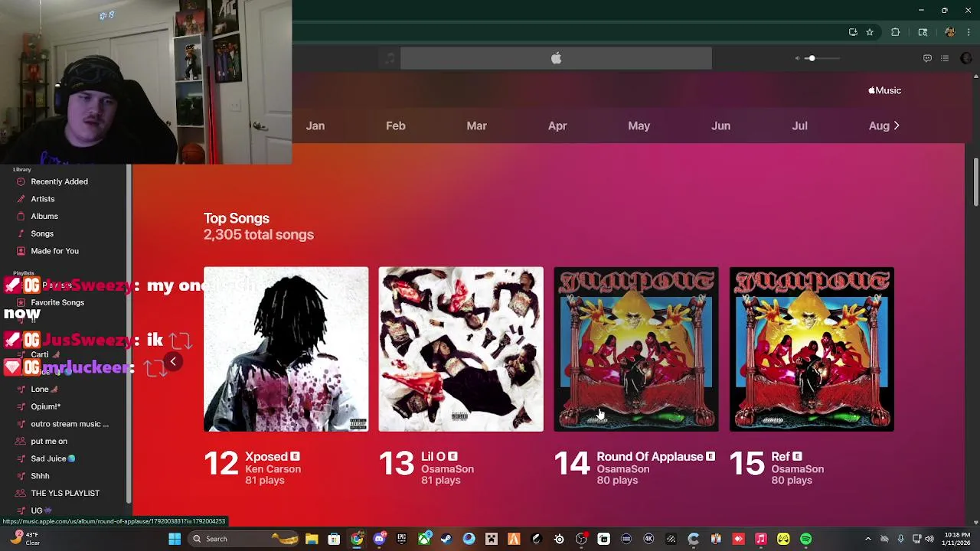The width and height of the screenshot is (980, 551).
Task: Open the Favorite Songs playlist
Action: point(57,302)
